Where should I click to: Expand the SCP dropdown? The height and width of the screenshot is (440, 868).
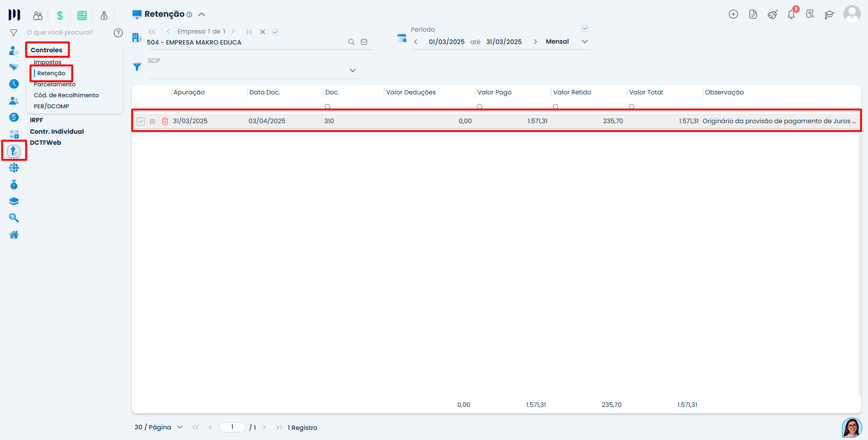click(x=353, y=70)
